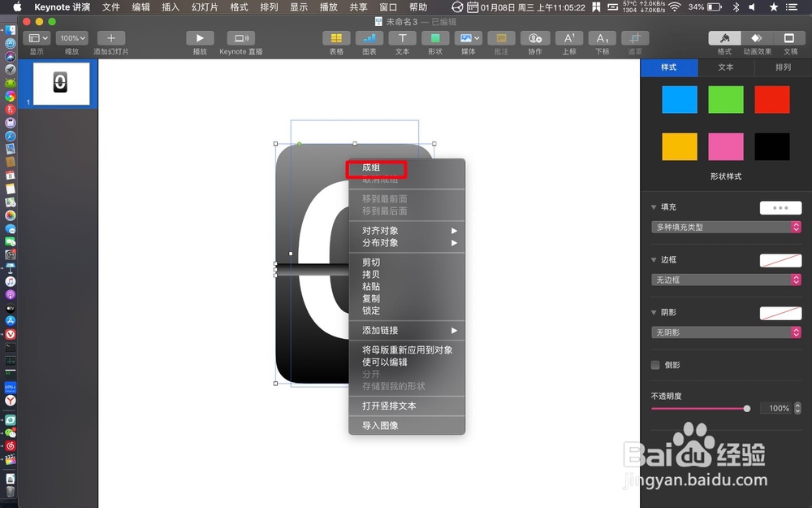Open the 动画效果 animation panel icon
Screen dimensions: 812x508
point(757,37)
